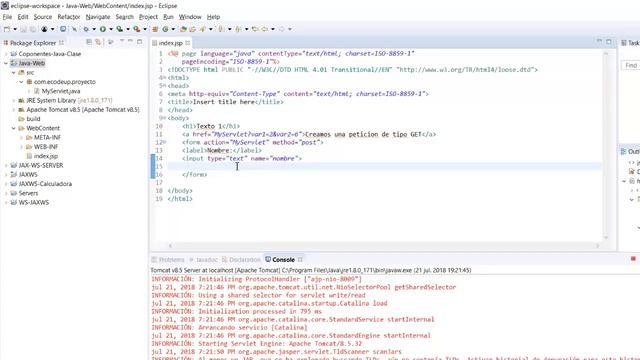This screenshot has height=360, width=640.
Task: Click the editor horizontal scrollbar right arrow
Action: click(598, 246)
